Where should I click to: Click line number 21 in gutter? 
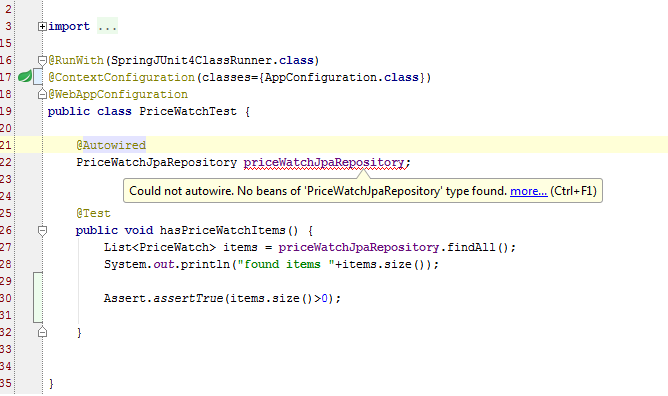[6, 145]
